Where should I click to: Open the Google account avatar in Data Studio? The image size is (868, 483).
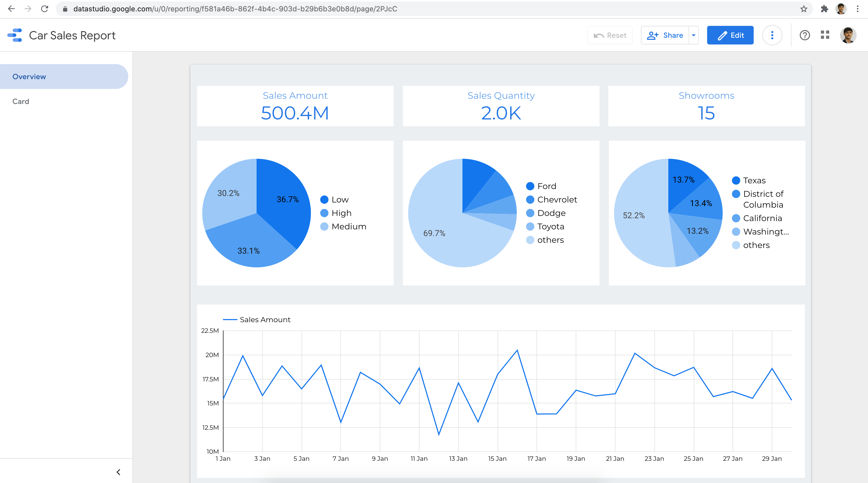[848, 35]
